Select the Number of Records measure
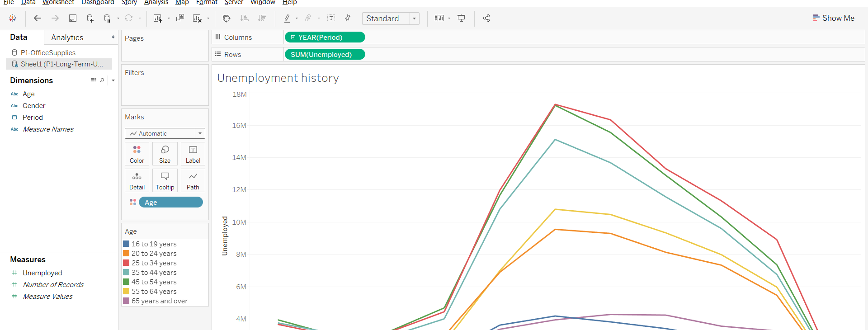This screenshot has width=868, height=330. point(53,285)
